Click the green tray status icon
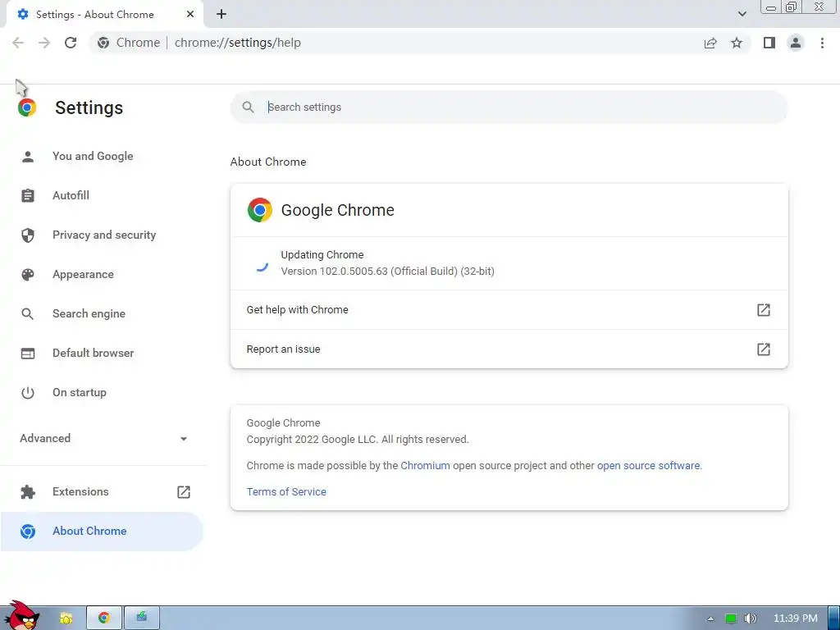Screen dimensions: 840x630 pyautogui.click(x=731, y=619)
